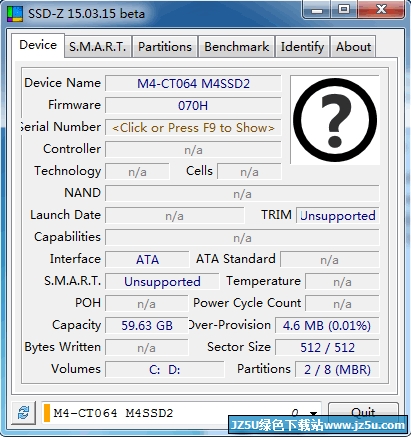Open the About tab

353,47
